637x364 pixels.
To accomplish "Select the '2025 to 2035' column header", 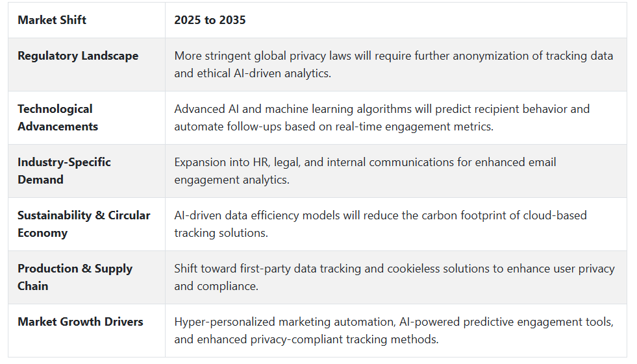I will pos(210,20).
